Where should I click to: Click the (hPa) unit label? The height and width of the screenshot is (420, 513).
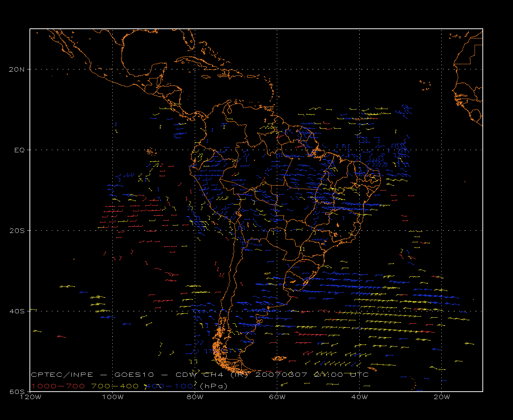point(214,386)
